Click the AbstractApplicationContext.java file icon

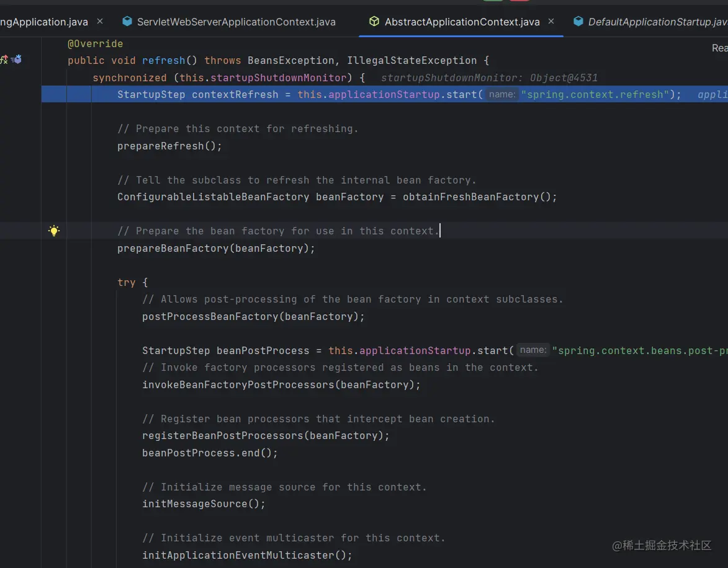[374, 21]
